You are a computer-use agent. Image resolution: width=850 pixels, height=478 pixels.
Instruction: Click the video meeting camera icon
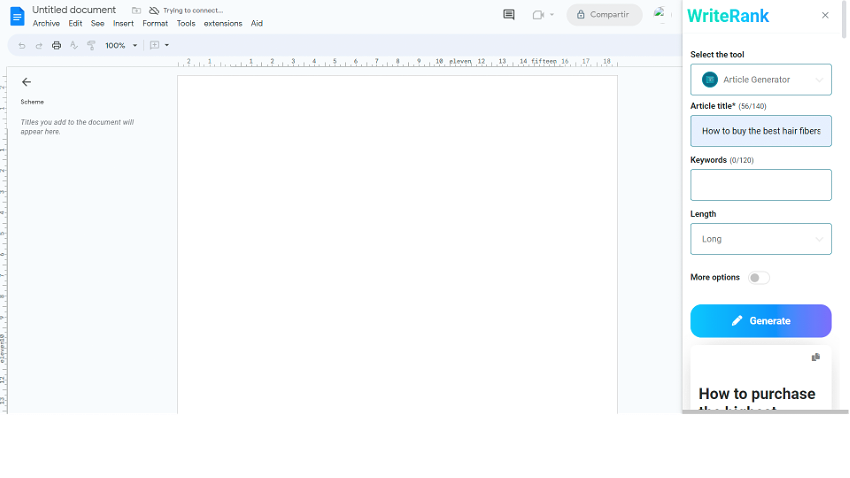click(x=538, y=15)
